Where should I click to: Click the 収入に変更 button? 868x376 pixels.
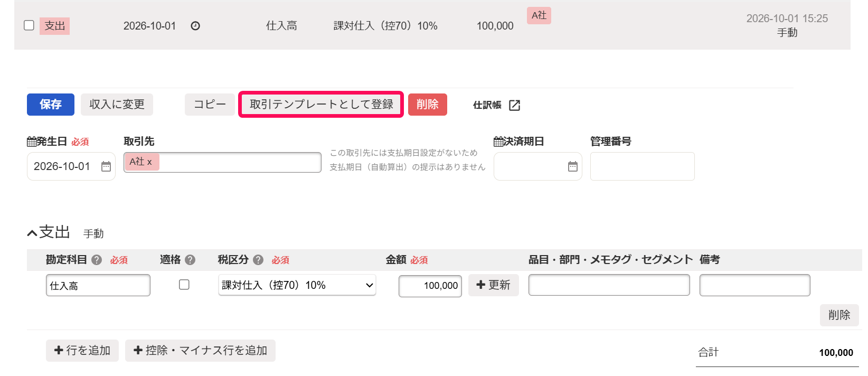[x=117, y=105]
